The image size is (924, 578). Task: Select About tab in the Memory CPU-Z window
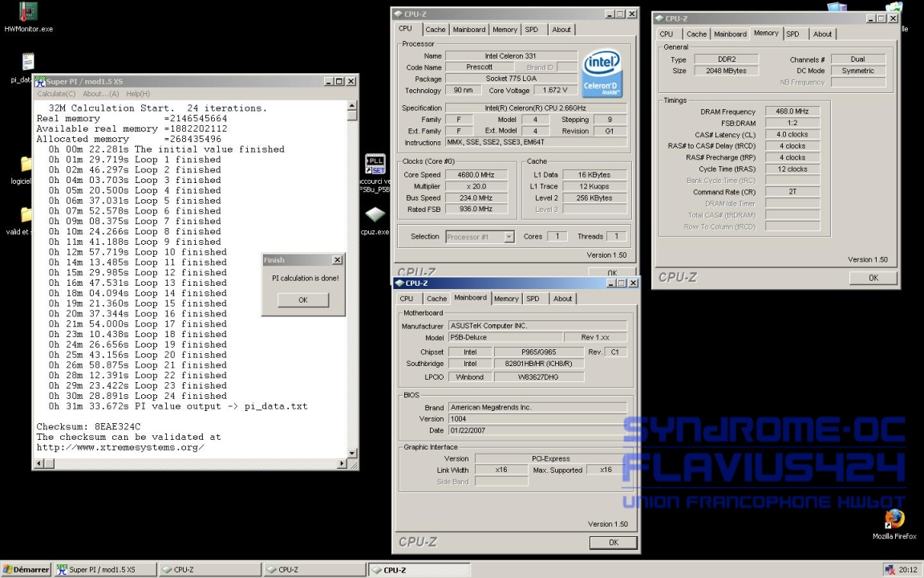823,35
